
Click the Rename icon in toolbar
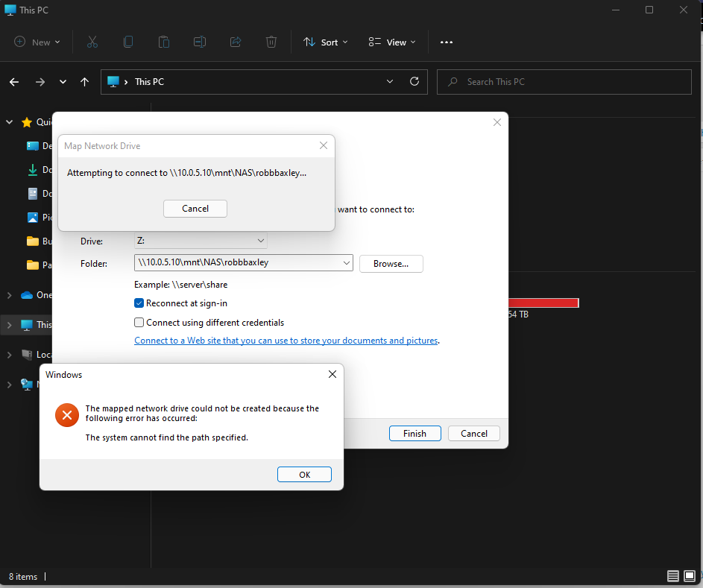tap(200, 42)
